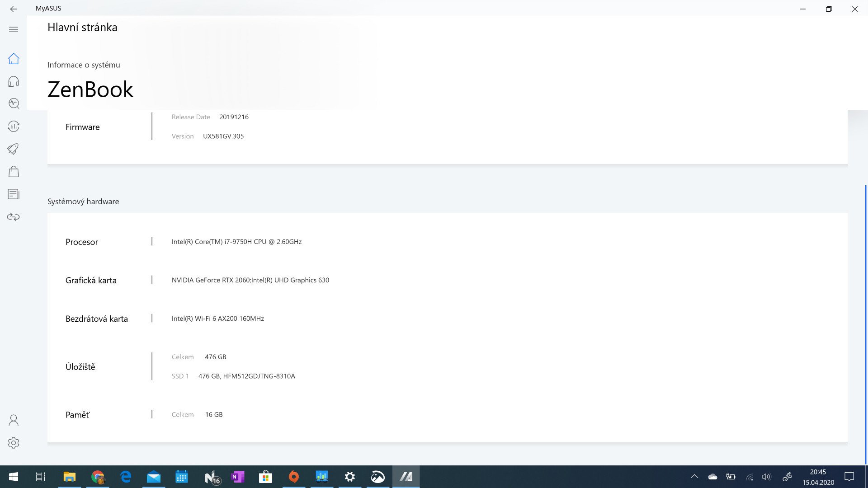This screenshot has height=488, width=868.
Task: Open the orange Origin taskbar icon
Action: (x=294, y=477)
